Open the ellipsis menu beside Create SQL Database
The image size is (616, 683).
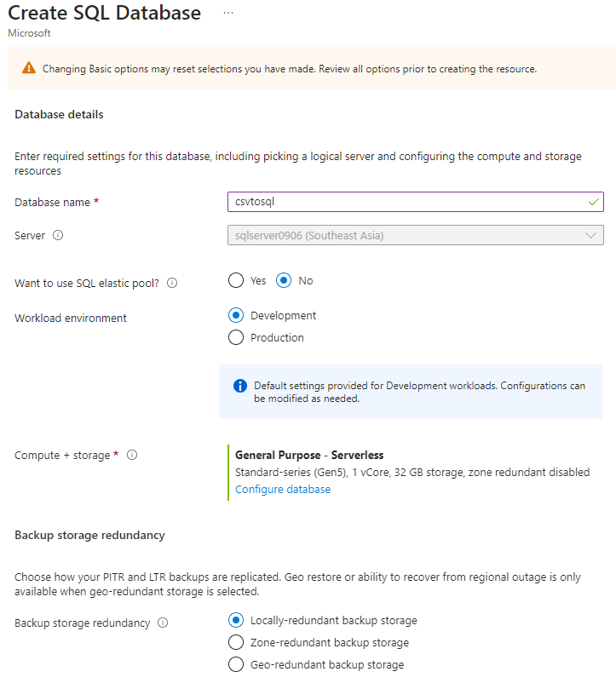click(227, 13)
